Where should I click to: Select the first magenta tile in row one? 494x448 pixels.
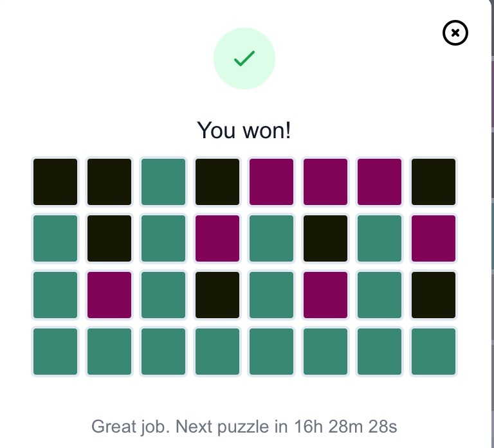271,182
